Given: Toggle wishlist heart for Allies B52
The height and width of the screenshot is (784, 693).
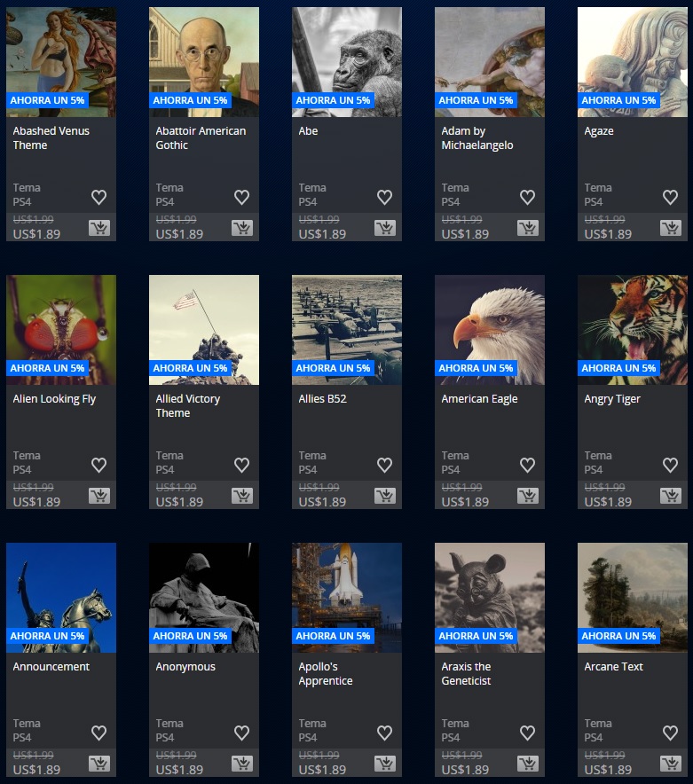Looking at the screenshot, I should coord(385,465).
